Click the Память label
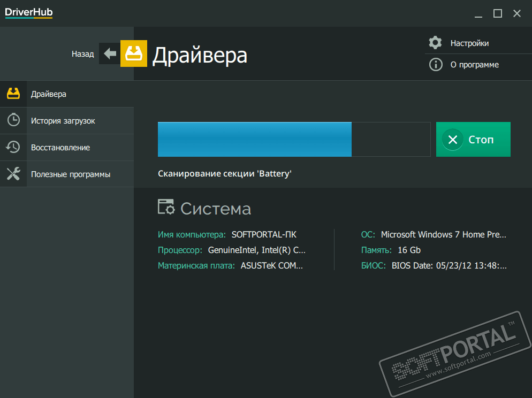 [x=376, y=250]
